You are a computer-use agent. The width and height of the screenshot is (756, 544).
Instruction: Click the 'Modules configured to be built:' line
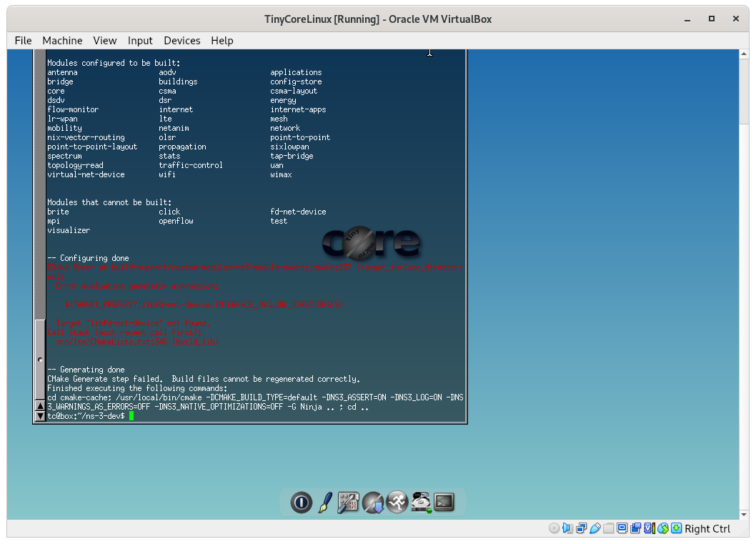[114, 63]
